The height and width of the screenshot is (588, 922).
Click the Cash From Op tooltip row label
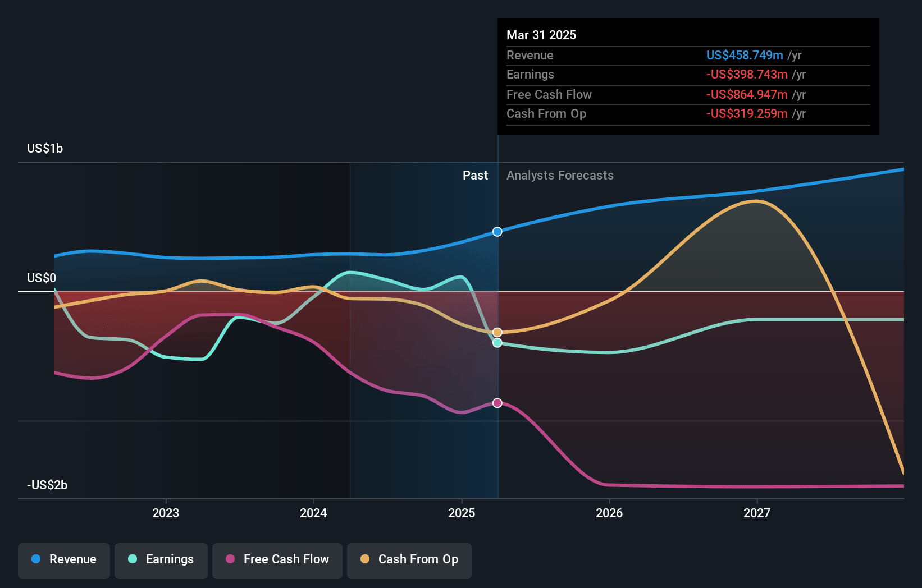coord(546,114)
